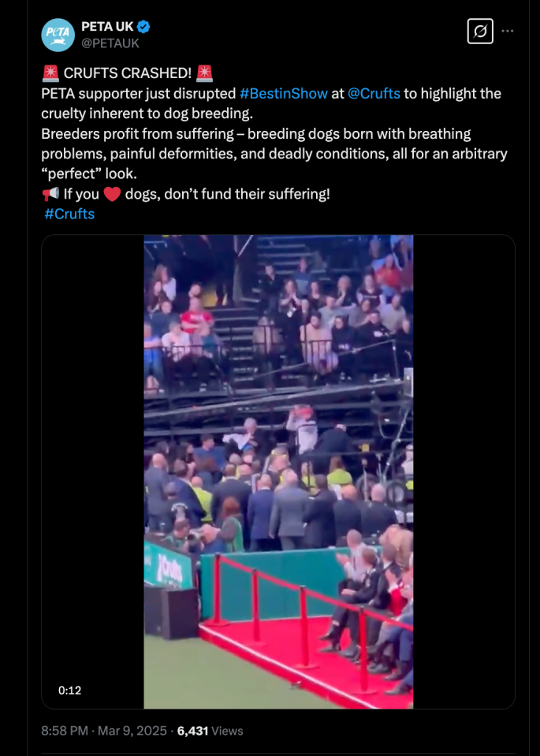Click the PETA UK display name
This screenshot has height=756, width=540.
point(107,27)
